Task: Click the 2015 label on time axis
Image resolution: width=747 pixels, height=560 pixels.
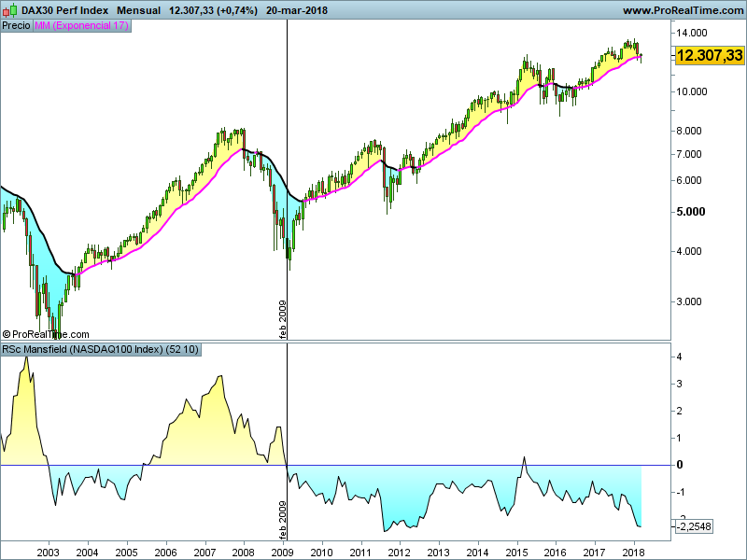Action: click(516, 552)
